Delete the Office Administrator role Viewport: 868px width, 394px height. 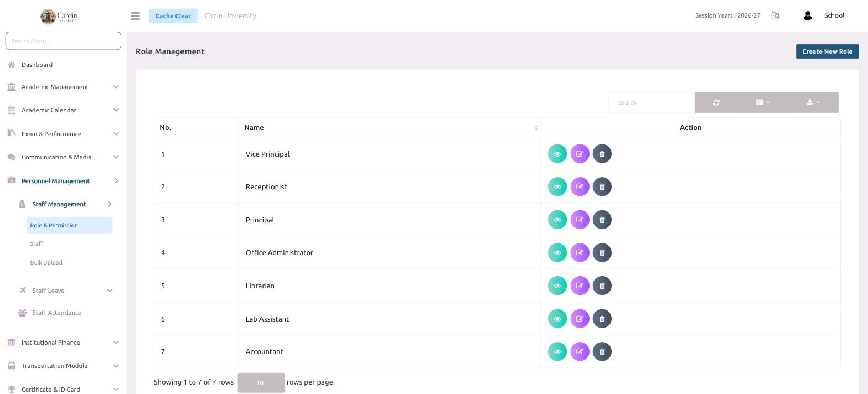(602, 252)
